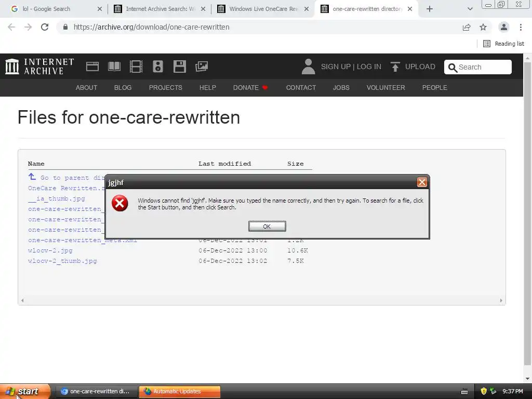The image size is (532, 399).
Task: Open the Software (floppy disk) section icon
Action: coord(179,66)
